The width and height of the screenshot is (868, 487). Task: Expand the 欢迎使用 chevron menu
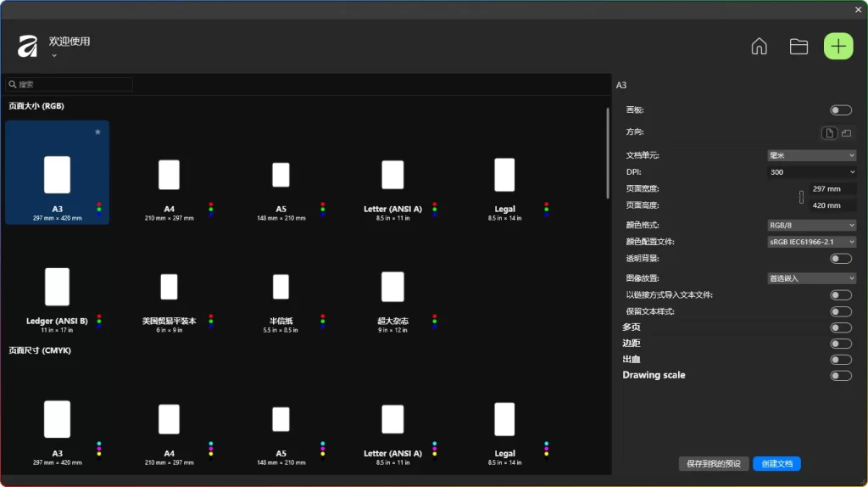pos(54,55)
